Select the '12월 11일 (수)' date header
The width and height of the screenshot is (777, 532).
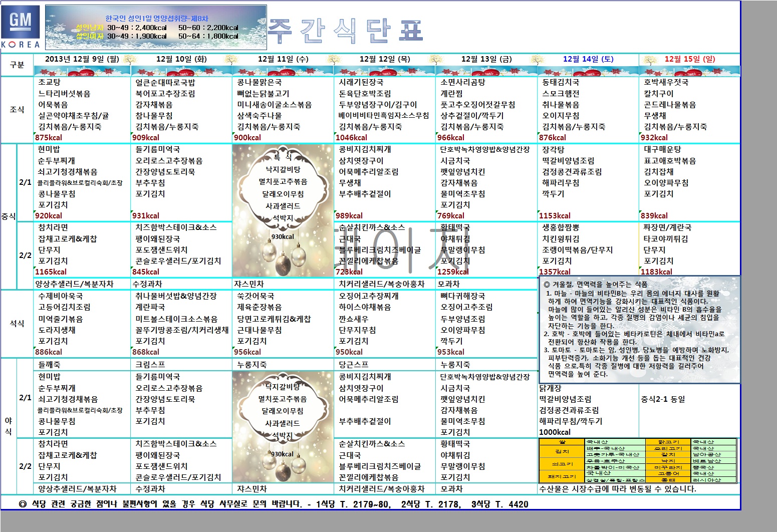pos(283,59)
